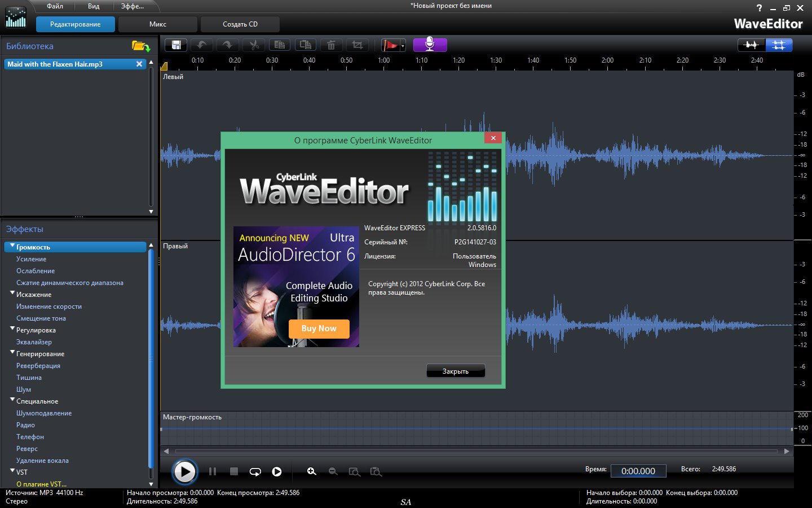
Task: Select the Шум effect
Action: point(24,389)
